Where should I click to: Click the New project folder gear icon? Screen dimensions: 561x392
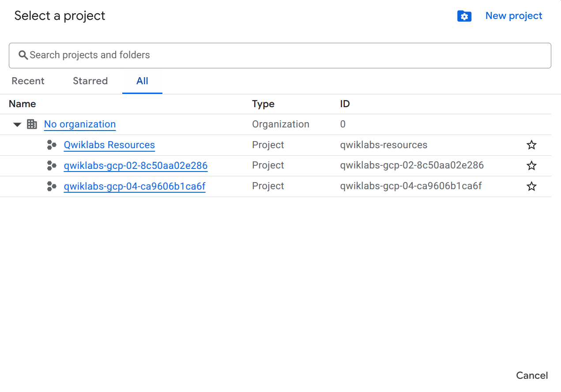pyautogui.click(x=464, y=16)
